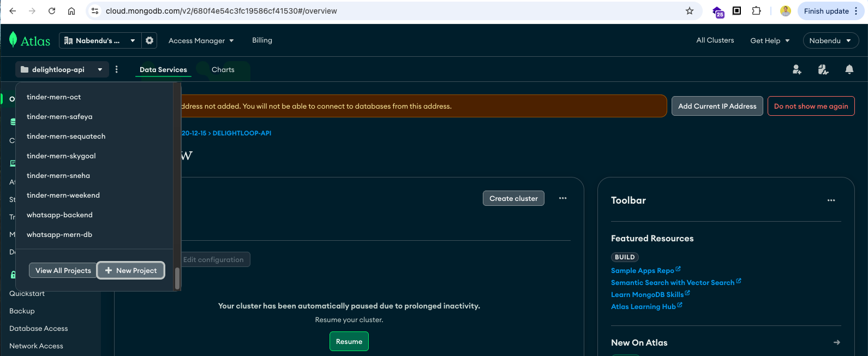Click invite user to project icon
868x356 pixels.
(x=797, y=69)
